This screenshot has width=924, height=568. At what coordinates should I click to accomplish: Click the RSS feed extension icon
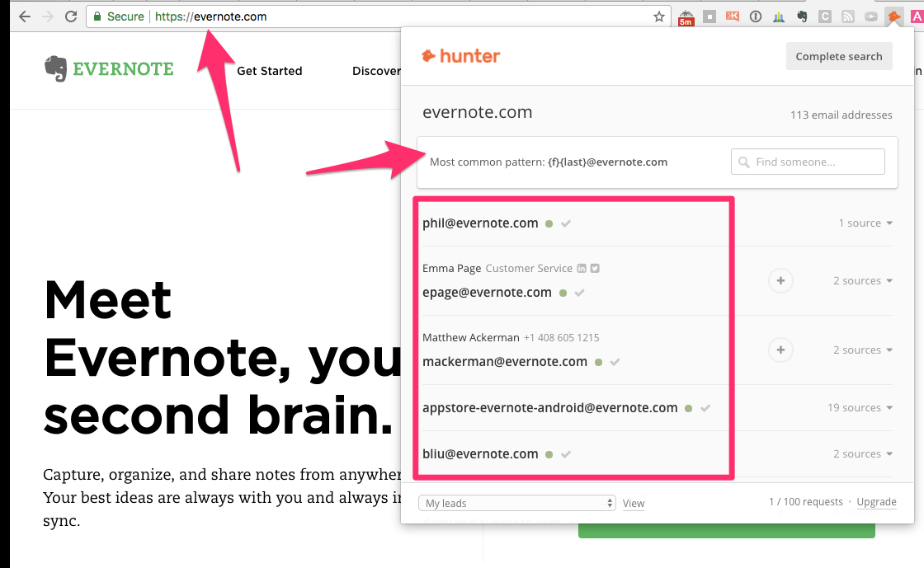847,16
